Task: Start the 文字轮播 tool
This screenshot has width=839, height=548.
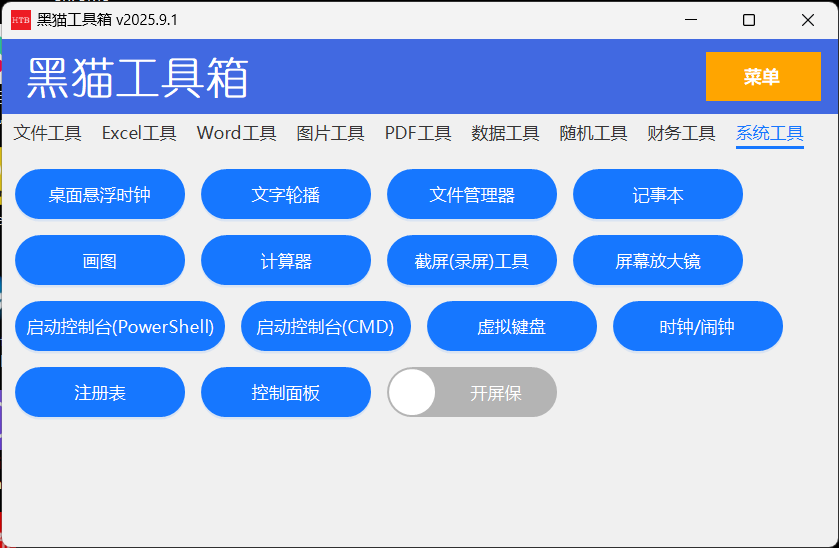Action: pyautogui.click(x=286, y=194)
